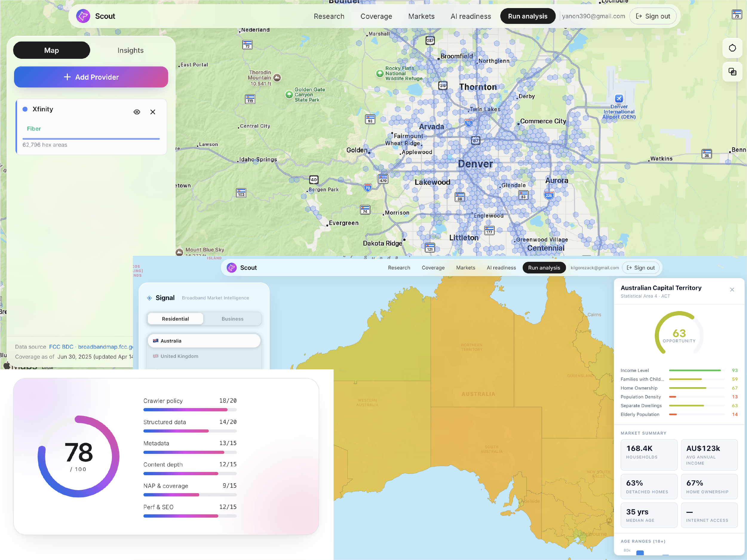747x560 pixels.
Task: Click the Denver International Airport marker icon
Action: coord(619,99)
